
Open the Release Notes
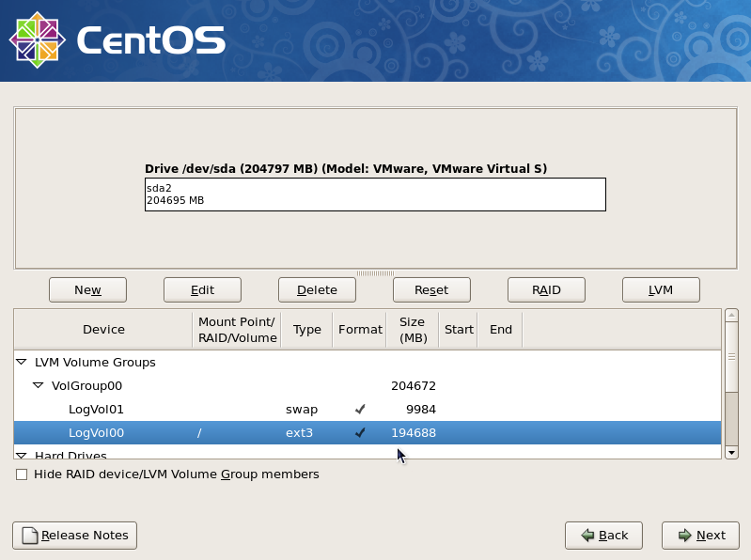coord(74,536)
